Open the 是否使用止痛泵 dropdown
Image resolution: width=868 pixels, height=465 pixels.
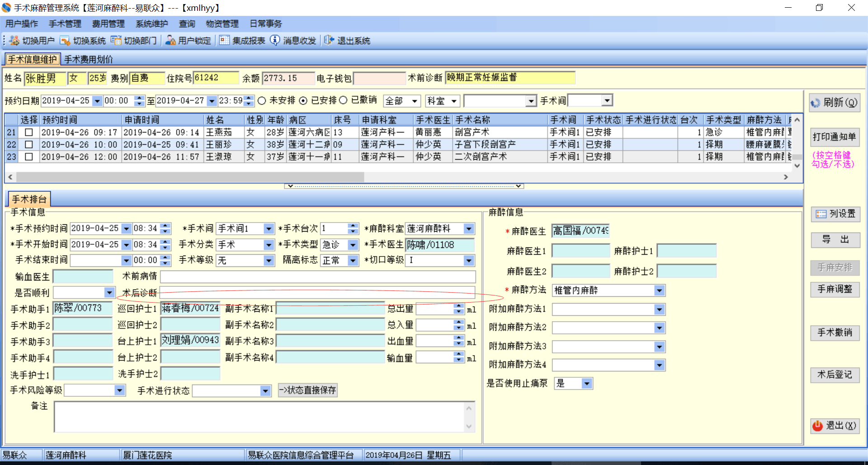coord(587,384)
